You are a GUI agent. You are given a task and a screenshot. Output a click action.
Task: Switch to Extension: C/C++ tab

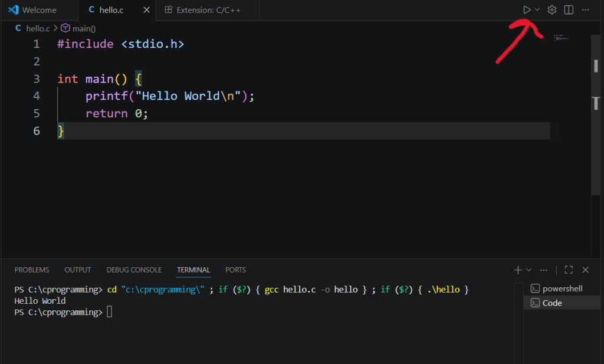(202, 10)
